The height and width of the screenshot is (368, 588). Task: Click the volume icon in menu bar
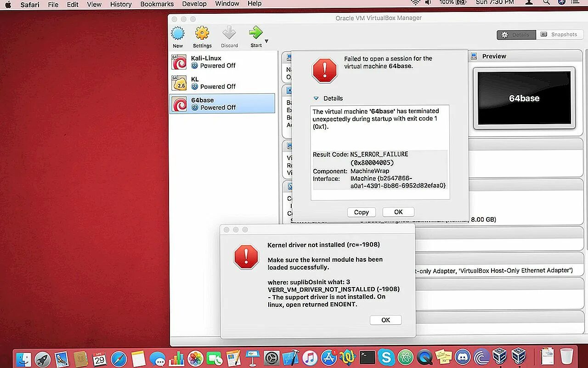428,3
